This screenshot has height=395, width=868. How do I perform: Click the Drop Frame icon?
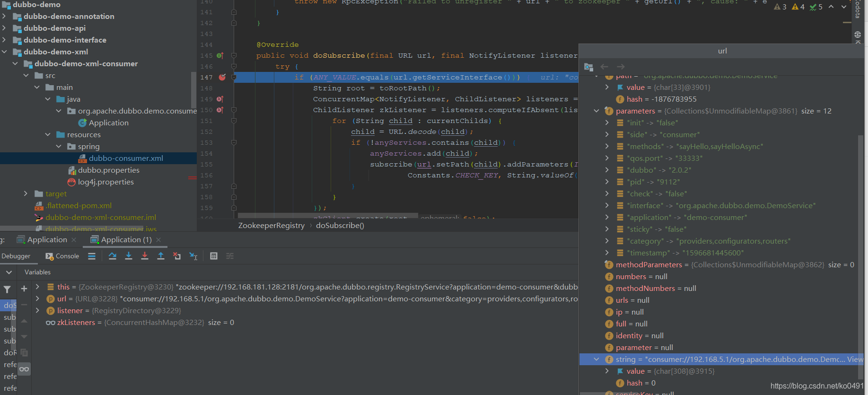coord(177,256)
